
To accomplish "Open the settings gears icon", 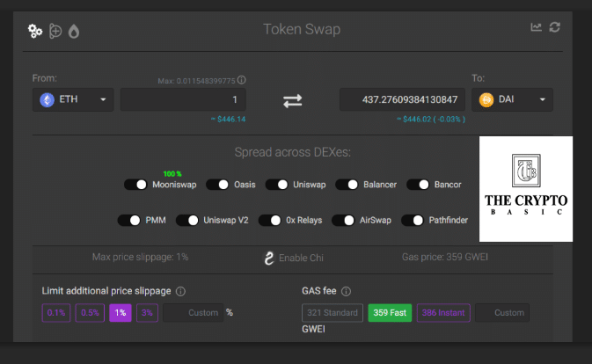I will click(x=35, y=31).
